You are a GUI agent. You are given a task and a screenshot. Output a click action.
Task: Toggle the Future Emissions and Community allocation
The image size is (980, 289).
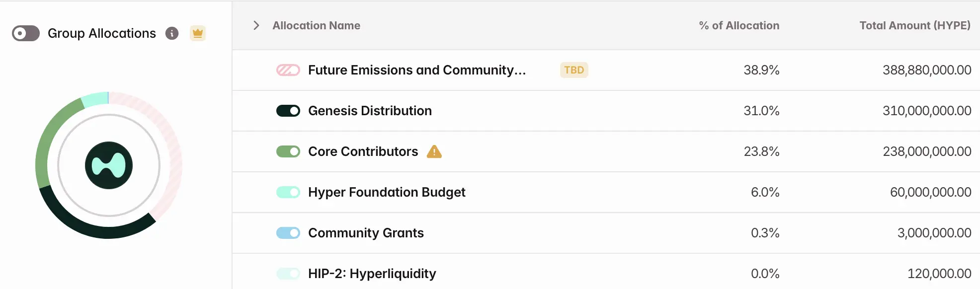click(x=288, y=70)
